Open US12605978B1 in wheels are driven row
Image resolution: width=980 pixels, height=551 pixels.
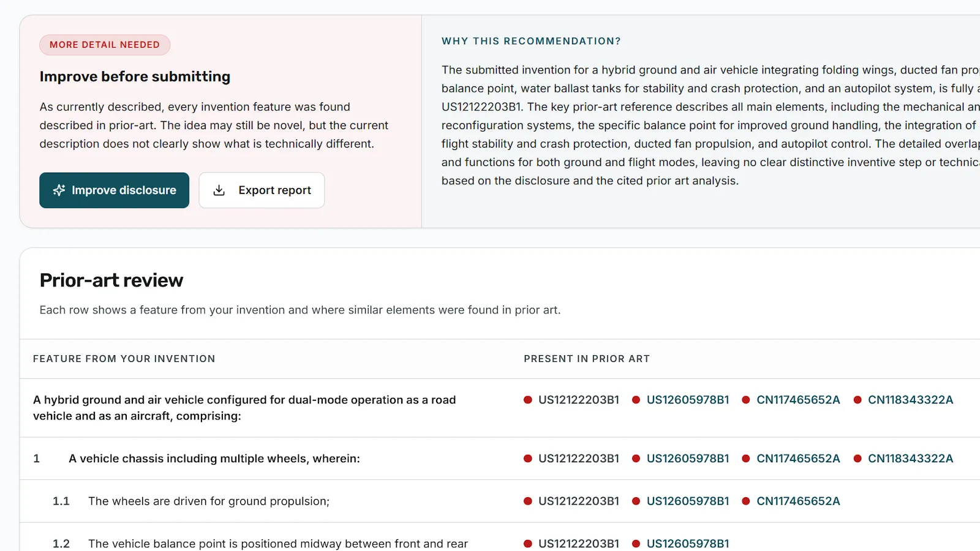tap(688, 501)
